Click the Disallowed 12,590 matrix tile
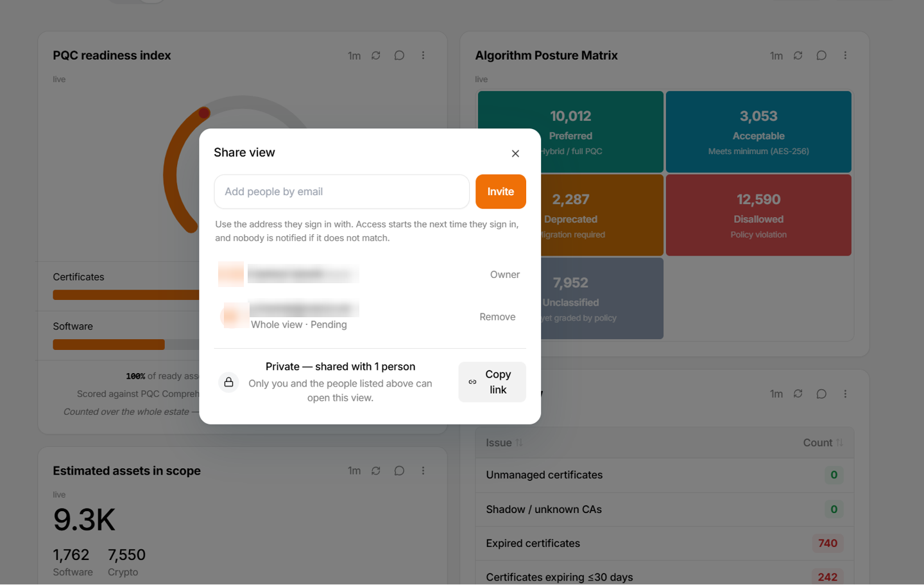924x585 pixels. 758,215
